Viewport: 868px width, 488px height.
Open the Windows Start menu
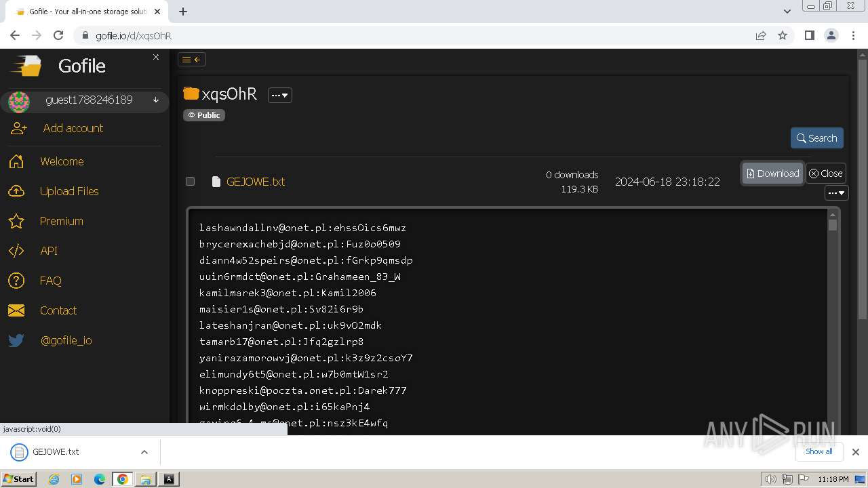19,479
